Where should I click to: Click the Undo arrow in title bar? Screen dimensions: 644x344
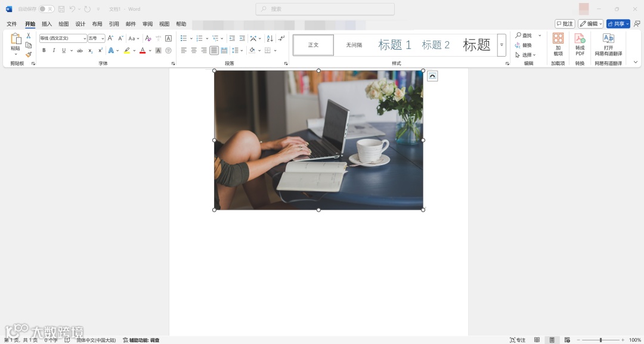coord(72,9)
